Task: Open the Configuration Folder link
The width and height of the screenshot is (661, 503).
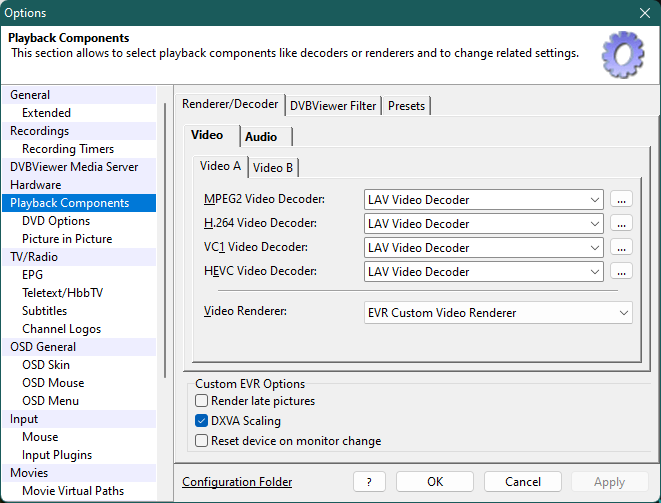Action: pyautogui.click(x=237, y=482)
